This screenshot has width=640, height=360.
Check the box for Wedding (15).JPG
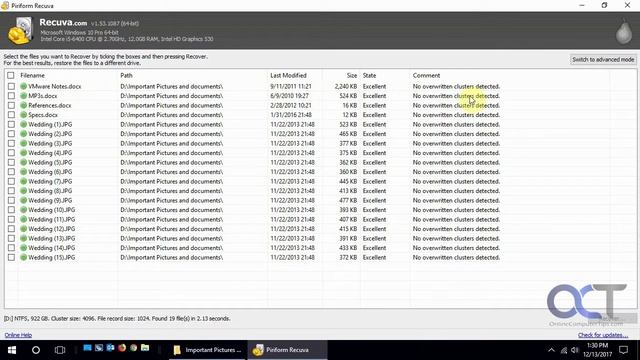point(11,258)
